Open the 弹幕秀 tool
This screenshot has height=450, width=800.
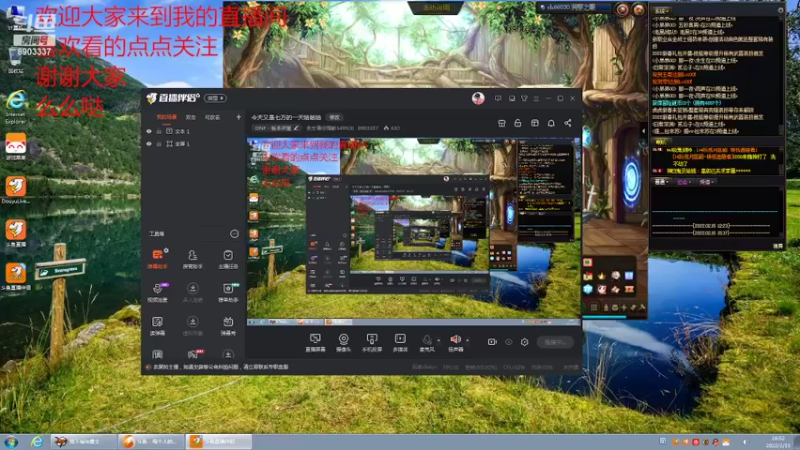tap(228, 326)
